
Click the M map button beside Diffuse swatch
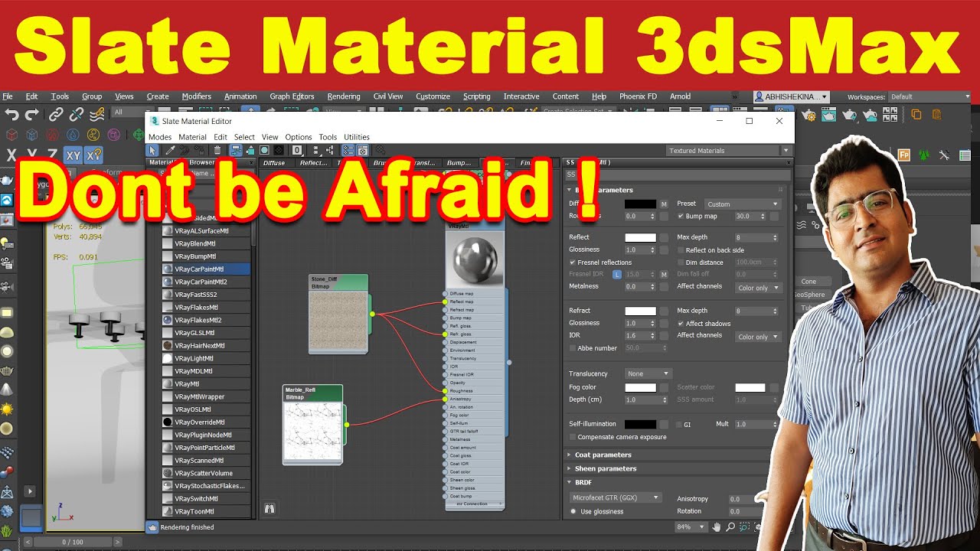(x=664, y=204)
